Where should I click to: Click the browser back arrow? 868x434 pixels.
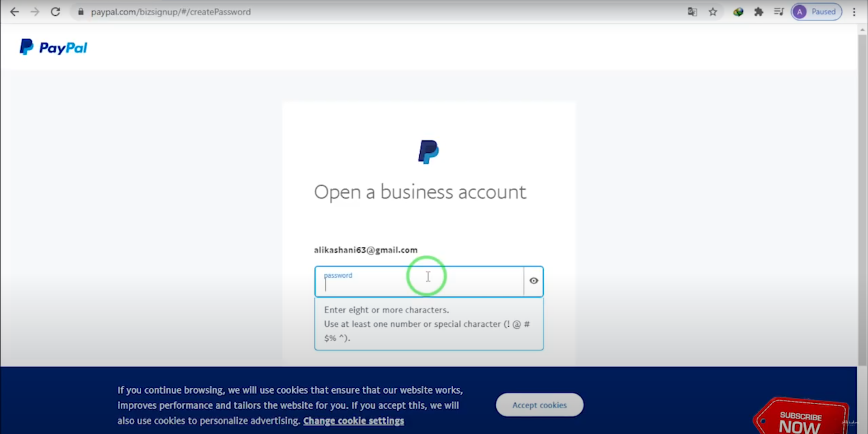tap(14, 12)
